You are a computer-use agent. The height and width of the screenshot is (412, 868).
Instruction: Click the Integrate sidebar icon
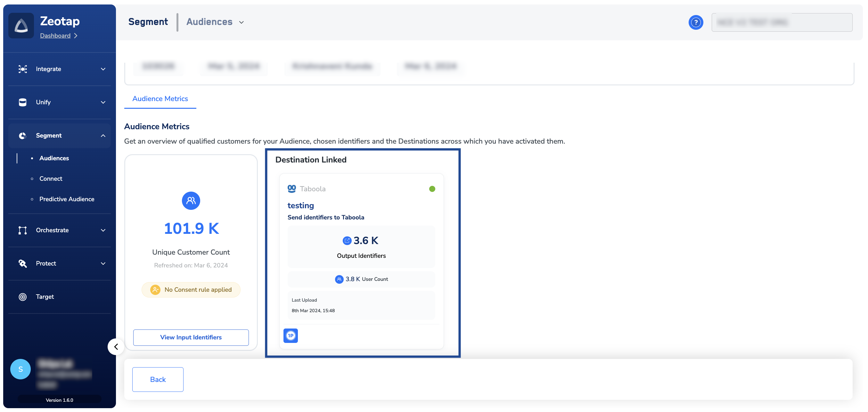pos(22,69)
